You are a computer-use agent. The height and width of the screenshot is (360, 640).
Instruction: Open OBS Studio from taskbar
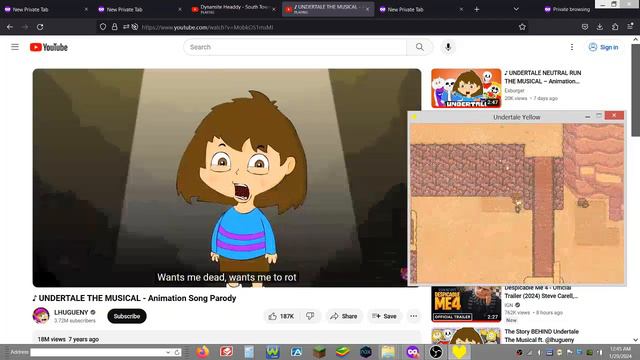[x=436, y=352]
